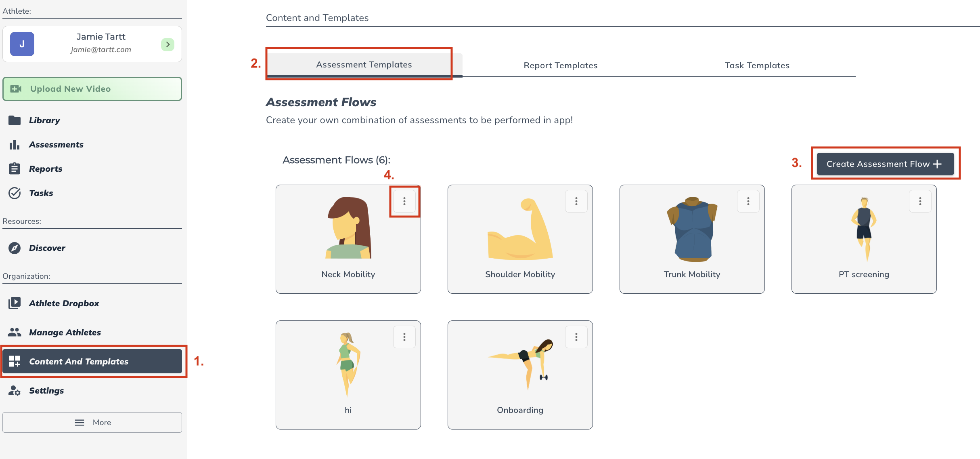
Task: Open PT screening three-dot options menu
Action: (920, 201)
